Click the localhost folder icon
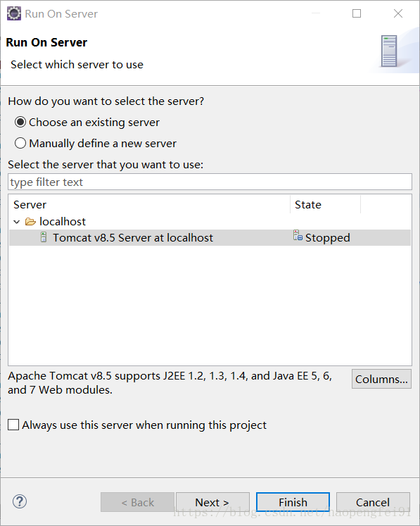This screenshot has height=526, width=420. (30, 221)
